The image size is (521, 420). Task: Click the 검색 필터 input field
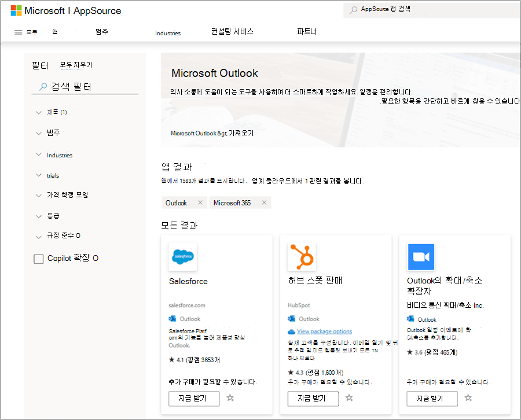pos(85,87)
